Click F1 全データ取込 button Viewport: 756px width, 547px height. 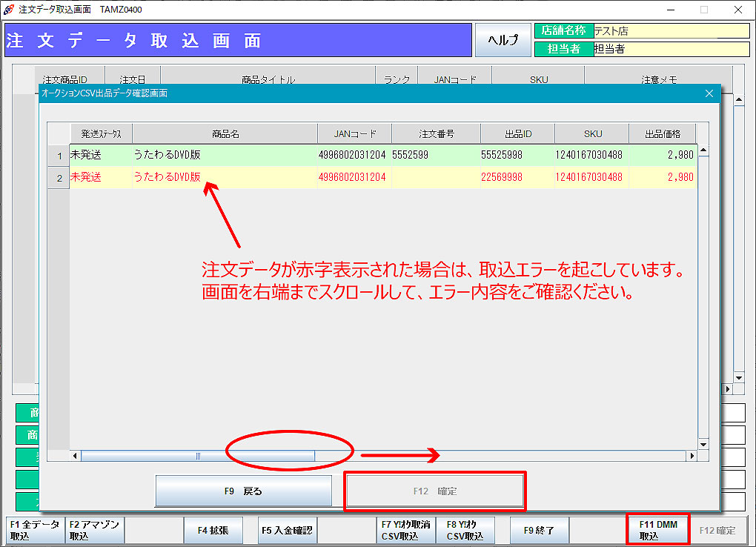[x=36, y=531]
